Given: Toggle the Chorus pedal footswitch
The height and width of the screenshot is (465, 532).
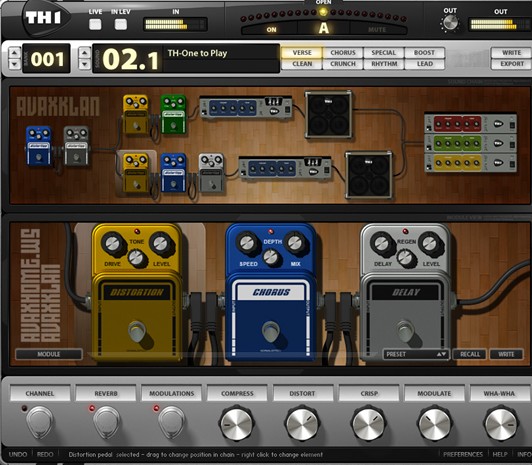Looking at the screenshot, I should pyautogui.click(x=270, y=331).
